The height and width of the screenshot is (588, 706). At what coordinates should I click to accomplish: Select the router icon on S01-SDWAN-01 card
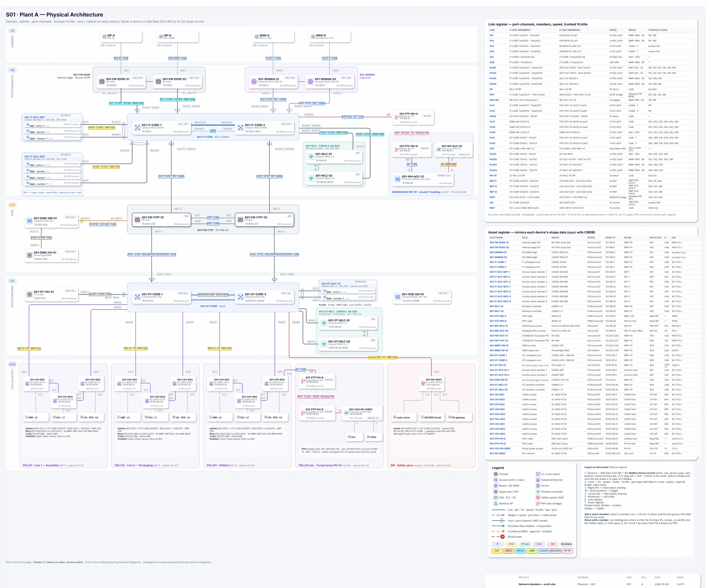click(x=254, y=82)
